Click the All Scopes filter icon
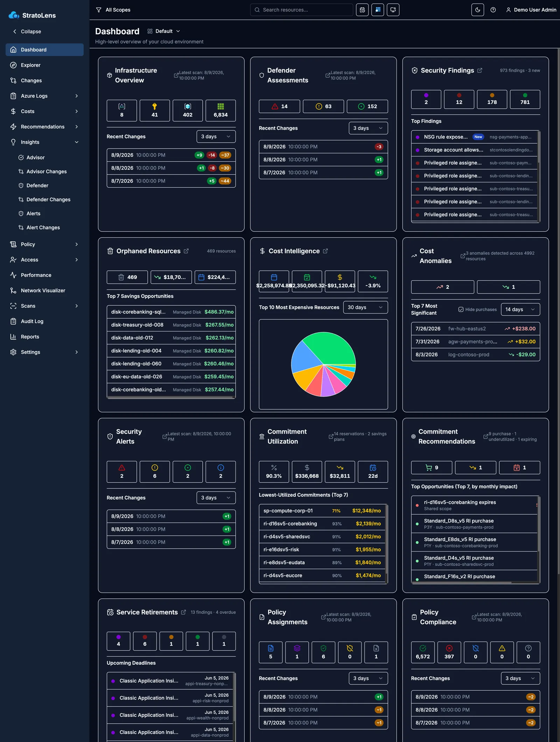Screen dimensions: 560x742 tap(99, 10)
